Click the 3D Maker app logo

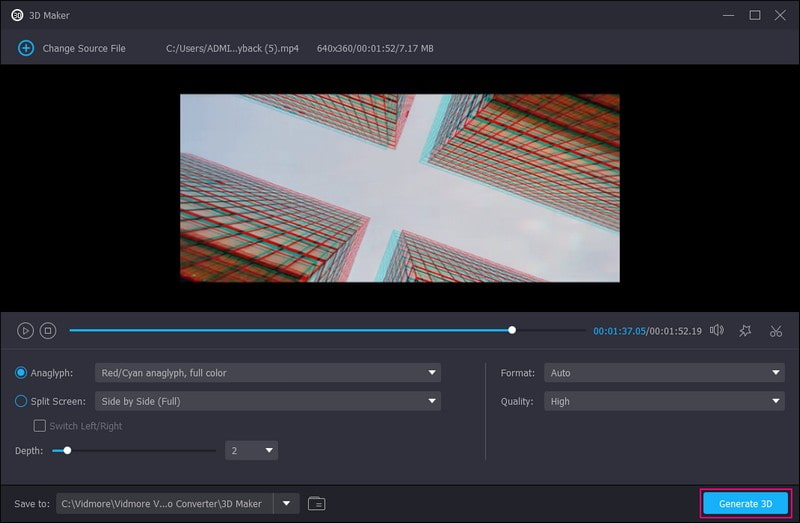pyautogui.click(x=17, y=15)
